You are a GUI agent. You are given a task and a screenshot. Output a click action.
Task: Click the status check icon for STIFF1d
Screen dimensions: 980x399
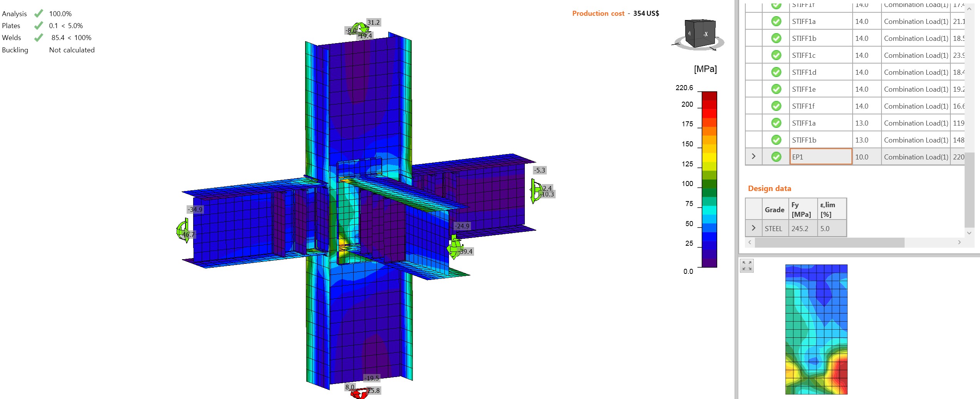(x=776, y=72)
